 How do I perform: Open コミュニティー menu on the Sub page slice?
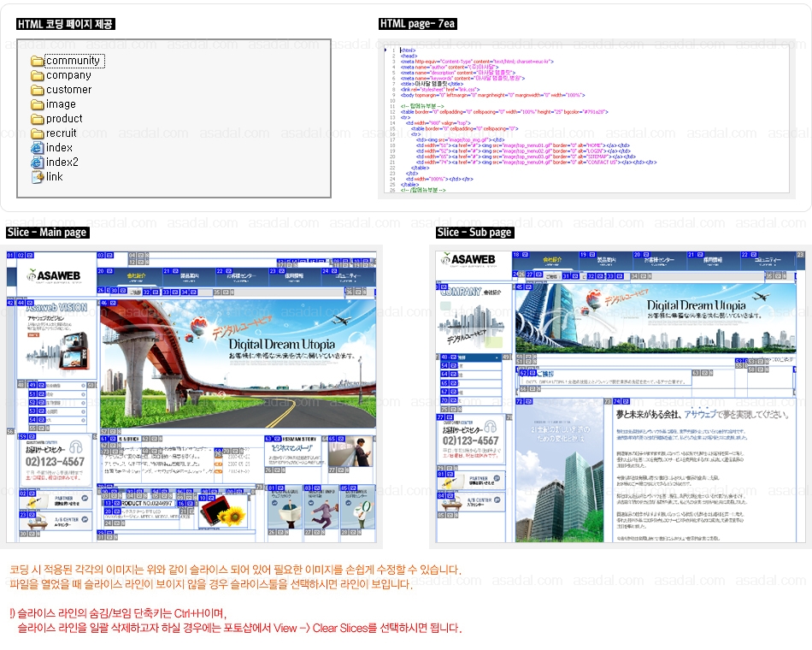(x=768, y=260)
